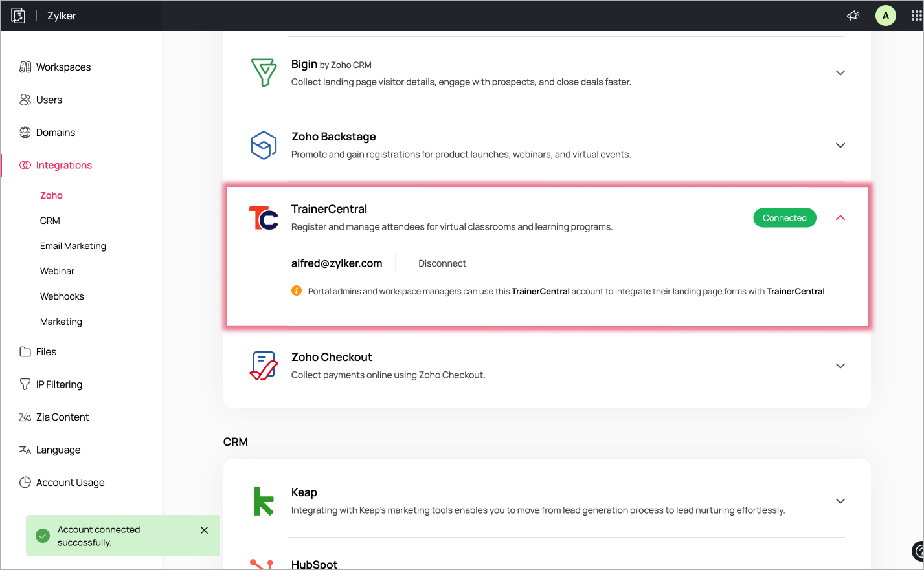Click the Workspaces sidebar icon

click(25, 67)
